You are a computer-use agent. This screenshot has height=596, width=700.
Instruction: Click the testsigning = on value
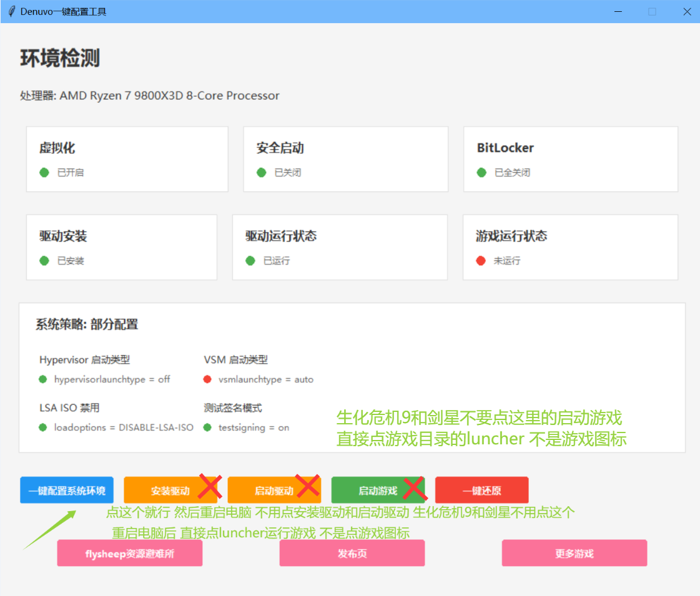coord(254,427)
